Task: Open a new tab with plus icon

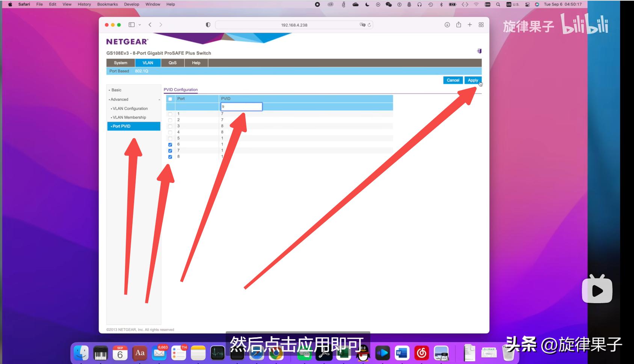Action: click(x=469, y=25)
